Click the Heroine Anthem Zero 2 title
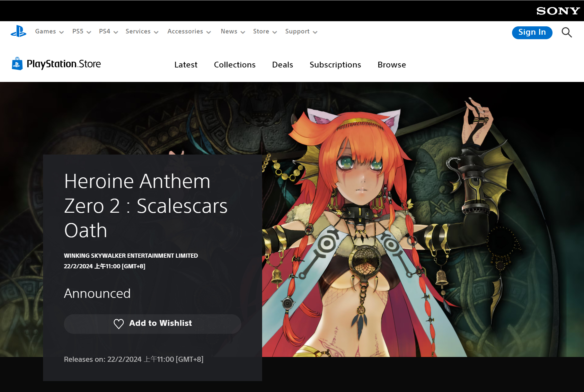This screenshot has height=392, width=584. 146,206
